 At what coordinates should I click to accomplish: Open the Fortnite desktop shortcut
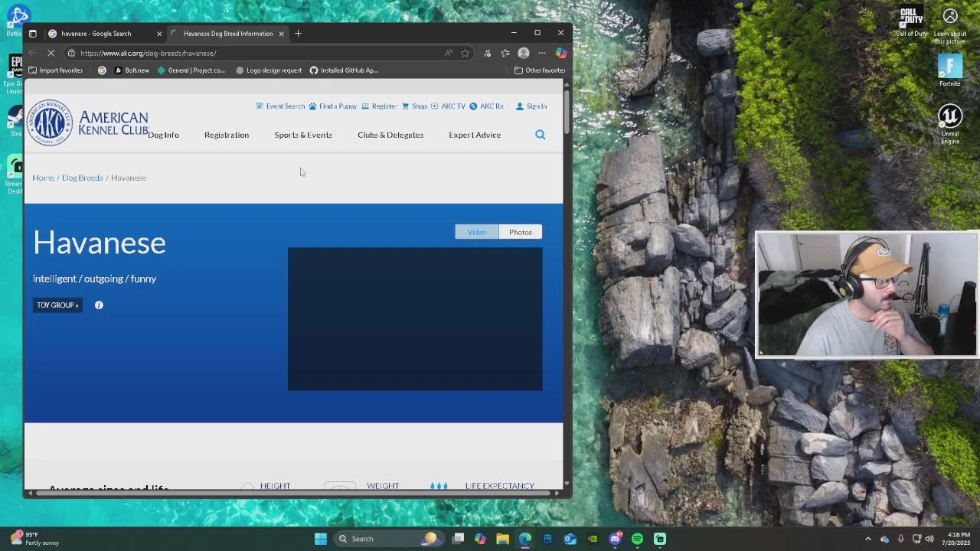(950, 70)
